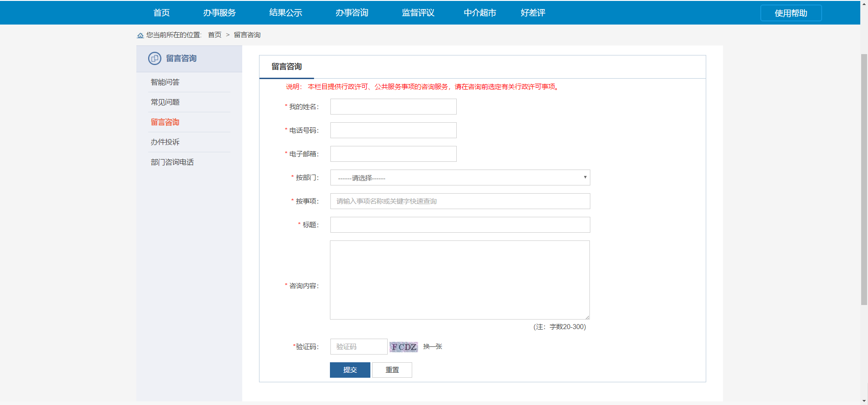Open the 中介超市 nav item

click(480, 13)
